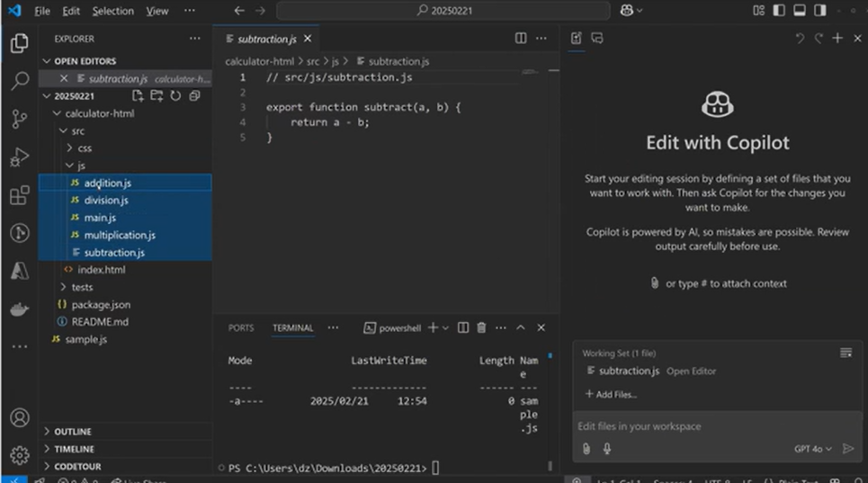This screenshot has width=868, height=483.
Task: Open the Manage gear icon
Action: click(x=20, y=455)
